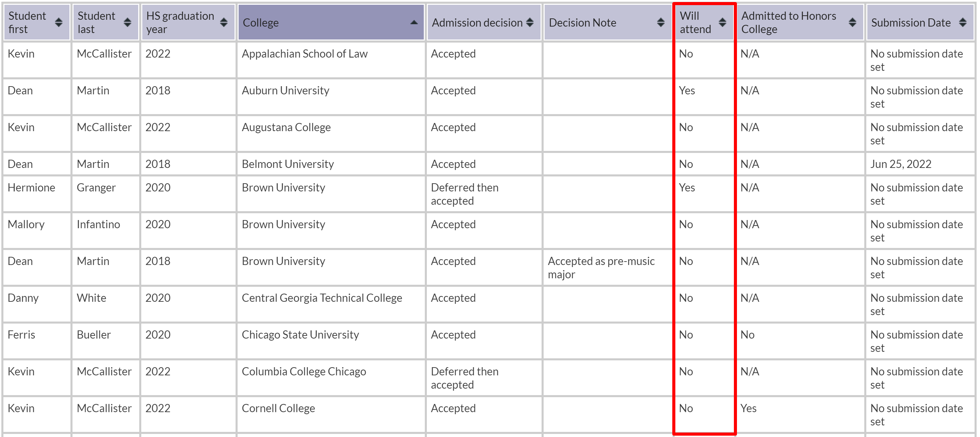Click Bueller in Student last column
This screenshot has width=980, height=437.
coord(94,335)
